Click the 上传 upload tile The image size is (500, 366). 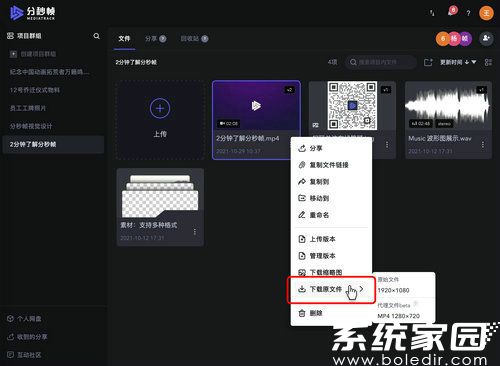(x=160, y=119)
